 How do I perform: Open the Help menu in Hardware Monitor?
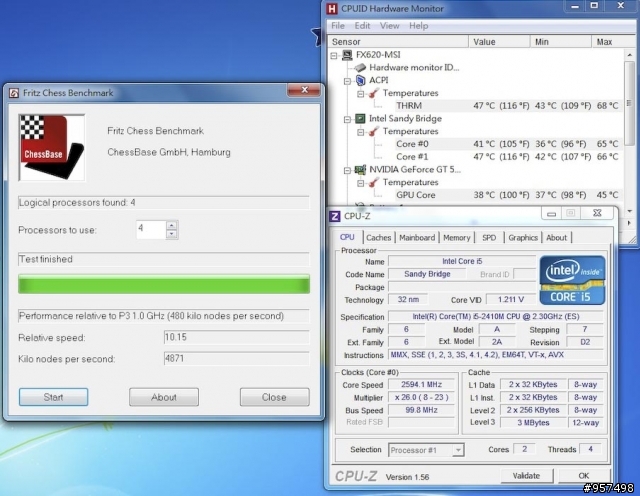click(419, 26)
